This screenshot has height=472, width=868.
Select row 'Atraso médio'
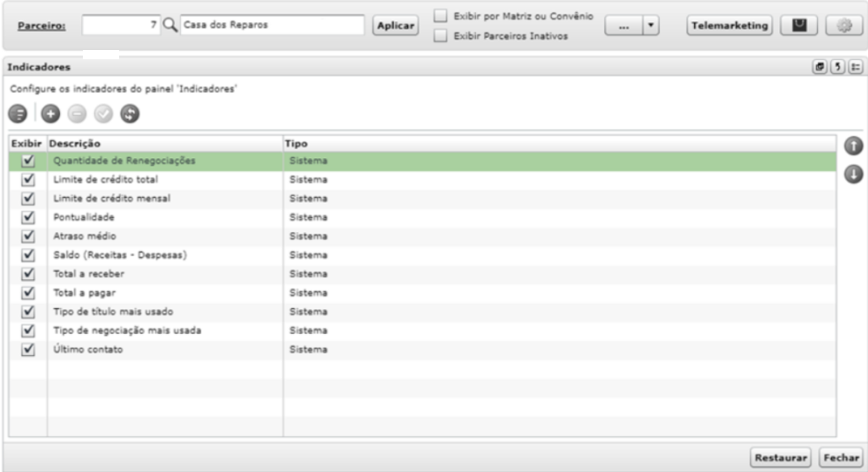[x=423, y=236]
